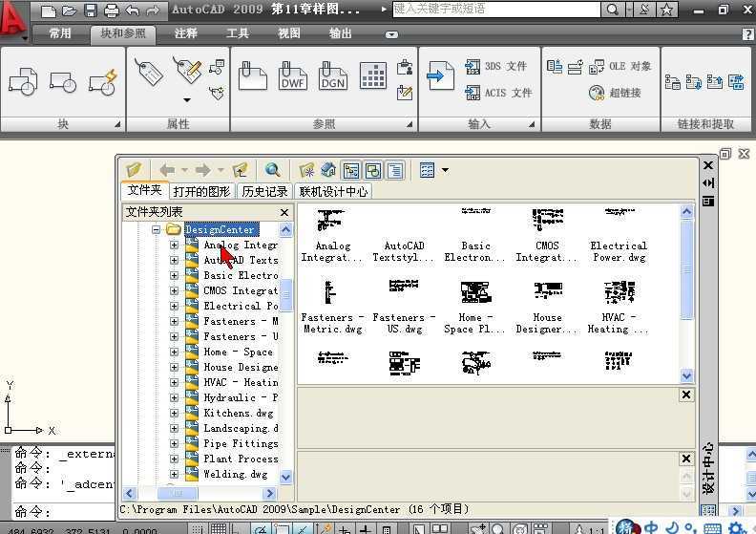Click the Redo arrow in quick access toolbar
The height and width of the screenshot is (534, 756).
[153, 11]
